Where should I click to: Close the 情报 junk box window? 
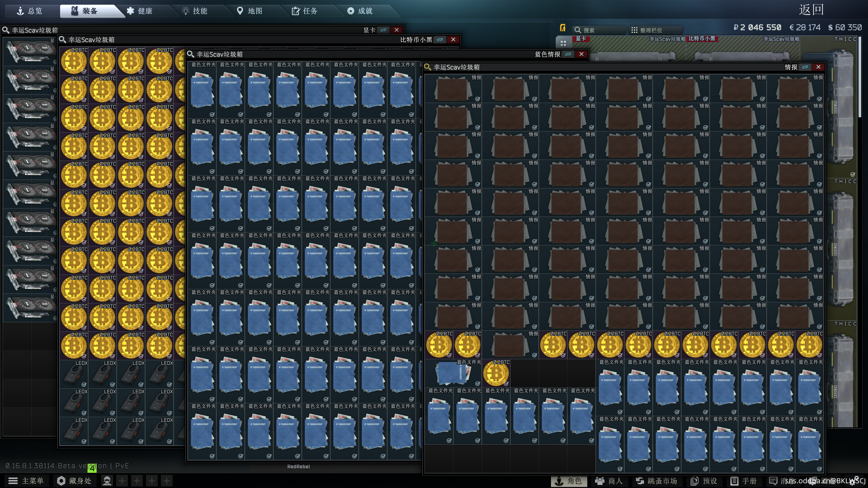coord(818,67)
